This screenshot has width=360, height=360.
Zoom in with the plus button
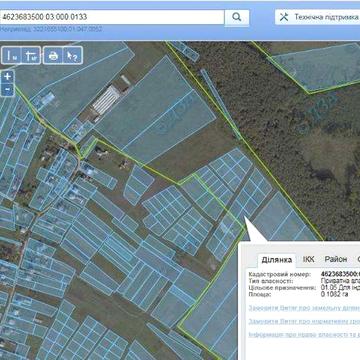[8, 76]
